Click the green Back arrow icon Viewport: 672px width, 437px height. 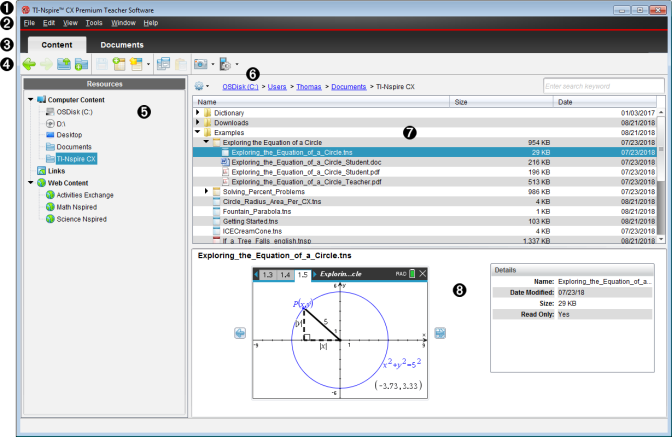tap(29, 64)
